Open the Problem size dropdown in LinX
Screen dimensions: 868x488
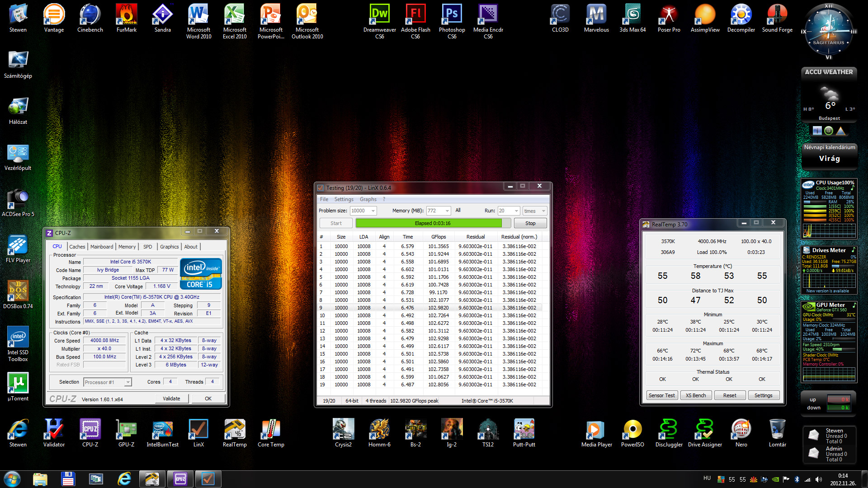coord(373,211)
